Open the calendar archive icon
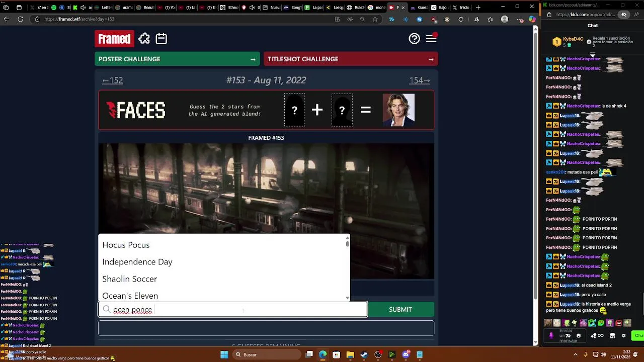 pyautogui.click(x=161, y=39)
